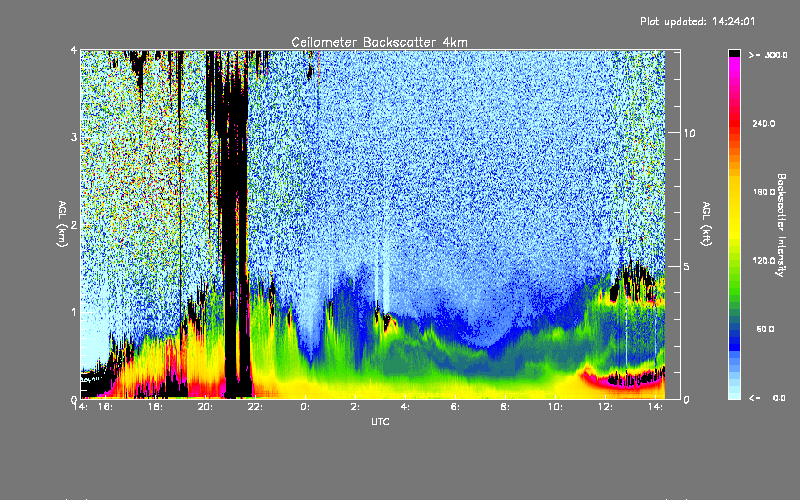Screen dimensions: 800x500
Task: Click the "18:" UTC time tick
Action: 156,407
